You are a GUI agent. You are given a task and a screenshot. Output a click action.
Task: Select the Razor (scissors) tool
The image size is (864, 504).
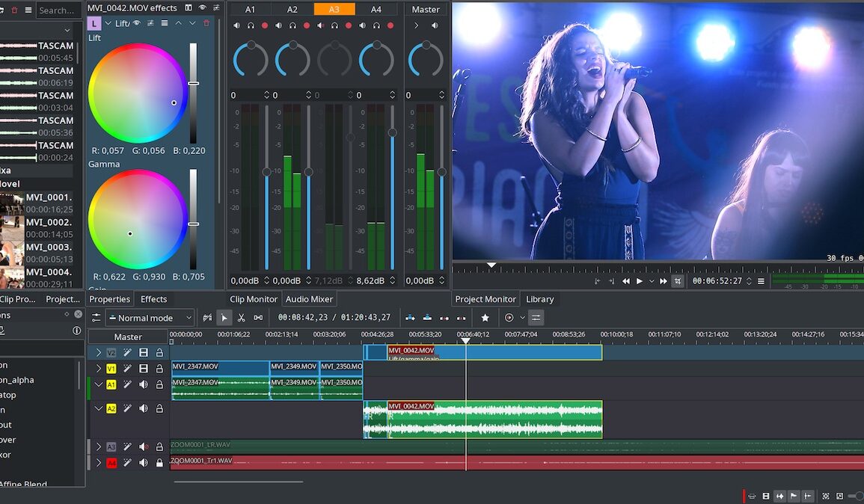tap(240, 318)
